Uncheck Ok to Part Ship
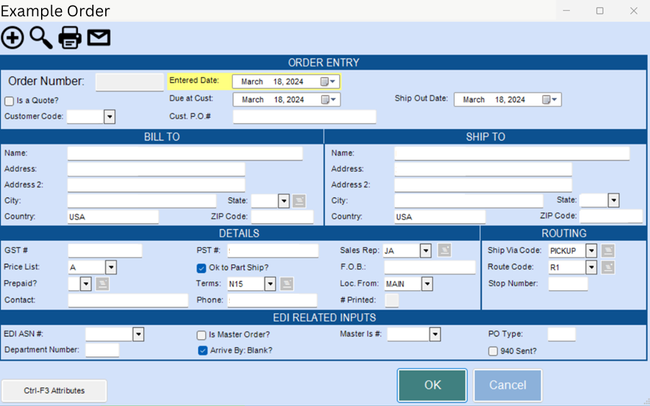 201,267
